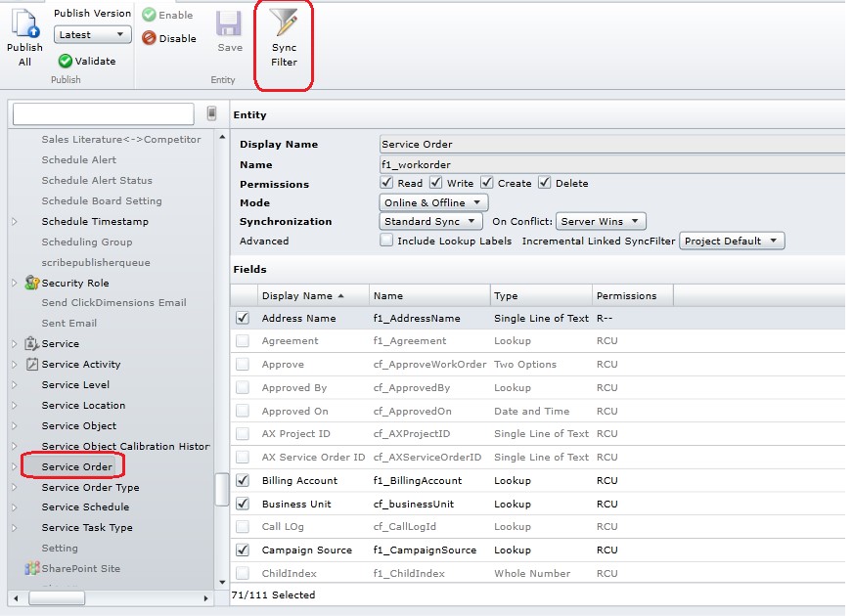This screenshot has width=853, height=616.
Task: Select Service Location entity
Action: coord(83,405)
